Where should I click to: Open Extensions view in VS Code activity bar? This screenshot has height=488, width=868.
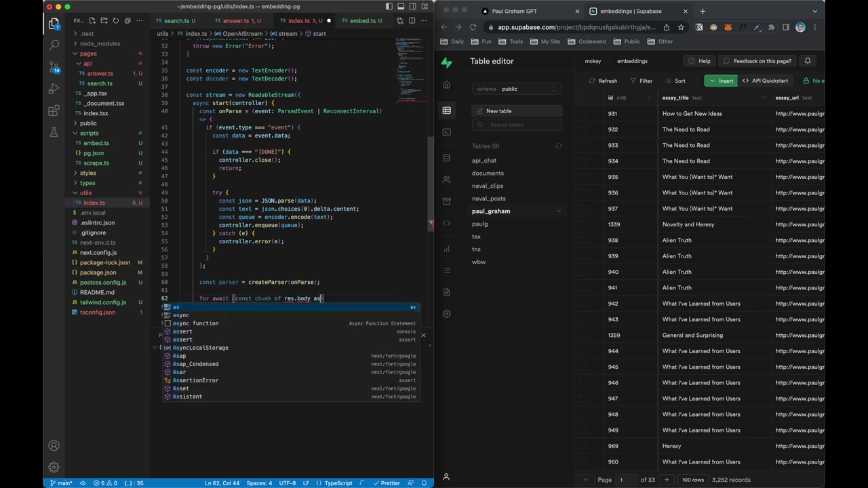tap(54, 110)
